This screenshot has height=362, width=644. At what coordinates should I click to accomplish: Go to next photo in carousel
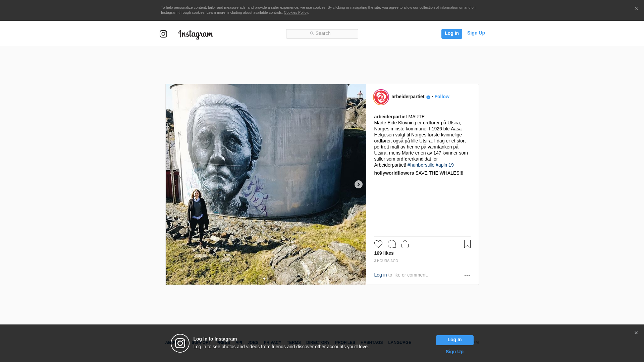358,184
